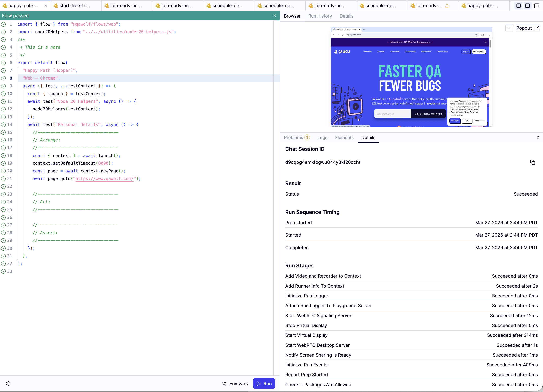The width and height of the screenshot is (543, 392).
Task: Open the Logs tab
Action: tap(322, 137)
